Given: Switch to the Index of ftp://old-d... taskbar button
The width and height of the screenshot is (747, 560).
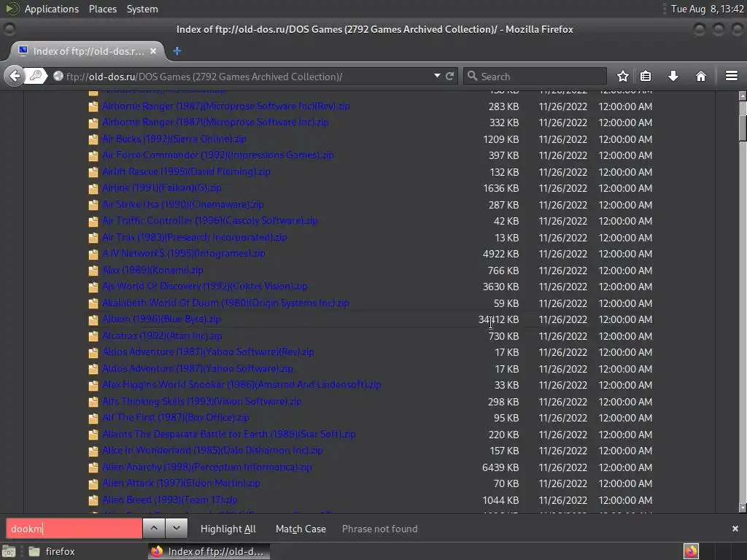Looking at the screenshot, I should pos(209,551).
